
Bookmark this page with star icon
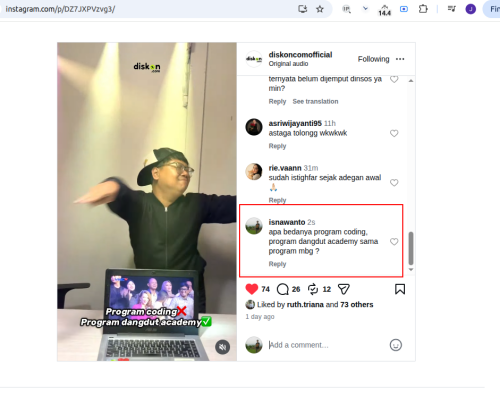320,9
